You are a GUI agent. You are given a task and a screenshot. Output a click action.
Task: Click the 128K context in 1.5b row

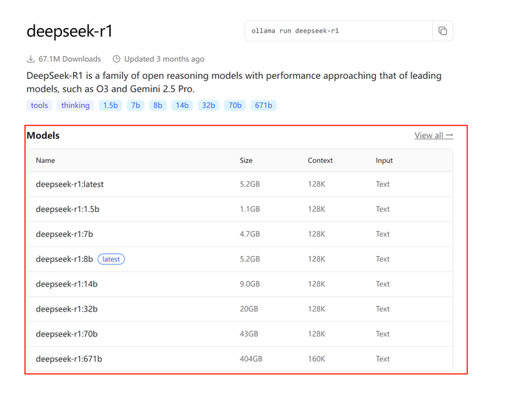(x=316, y=209)
